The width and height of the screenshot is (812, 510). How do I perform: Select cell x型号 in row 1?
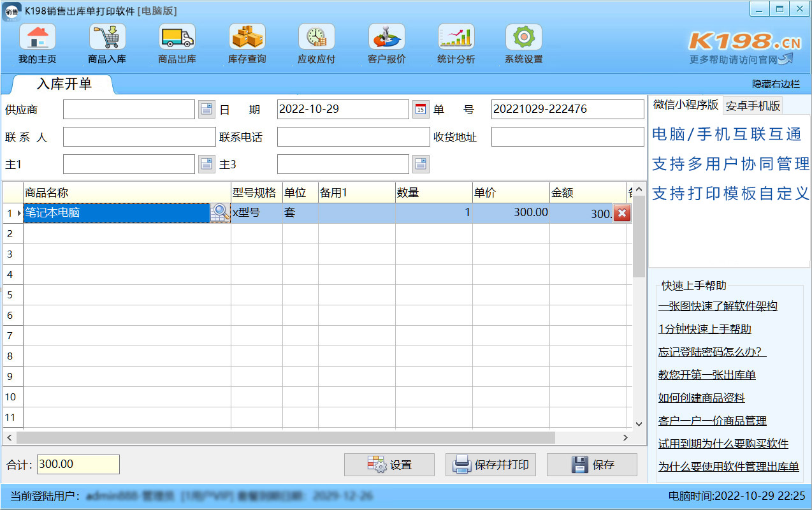tap(257, 213)
